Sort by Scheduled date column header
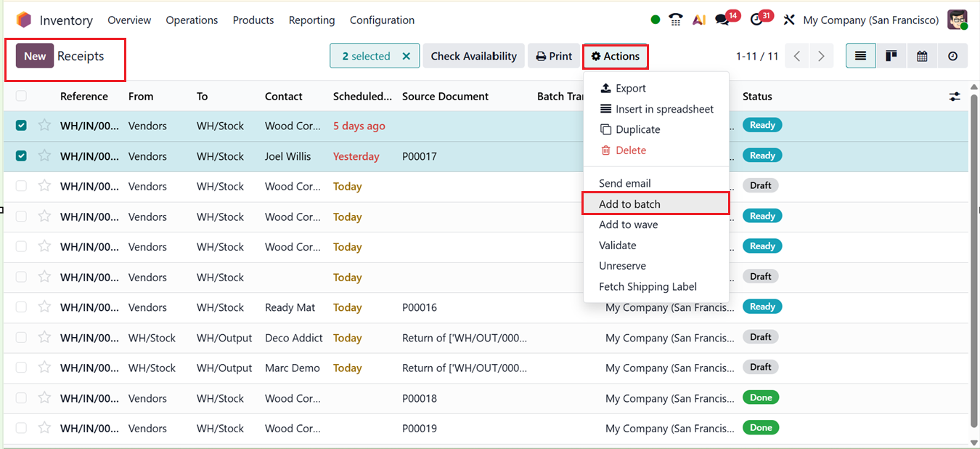980x449 pixels. (x=362, y=96)
